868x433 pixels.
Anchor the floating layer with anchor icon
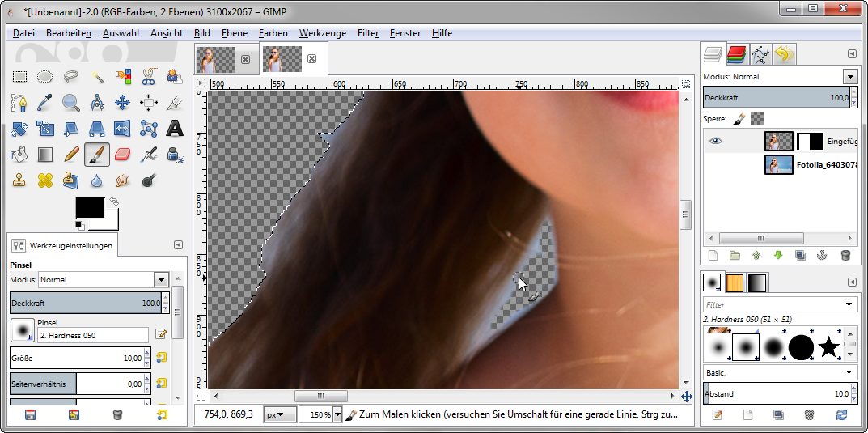[823, 255]
